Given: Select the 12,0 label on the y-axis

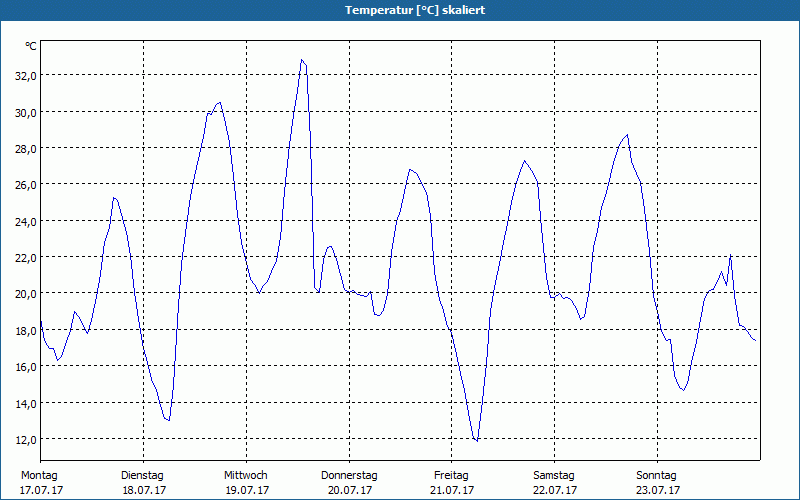Looking at the screenshot, I should [x=25, y=439].
